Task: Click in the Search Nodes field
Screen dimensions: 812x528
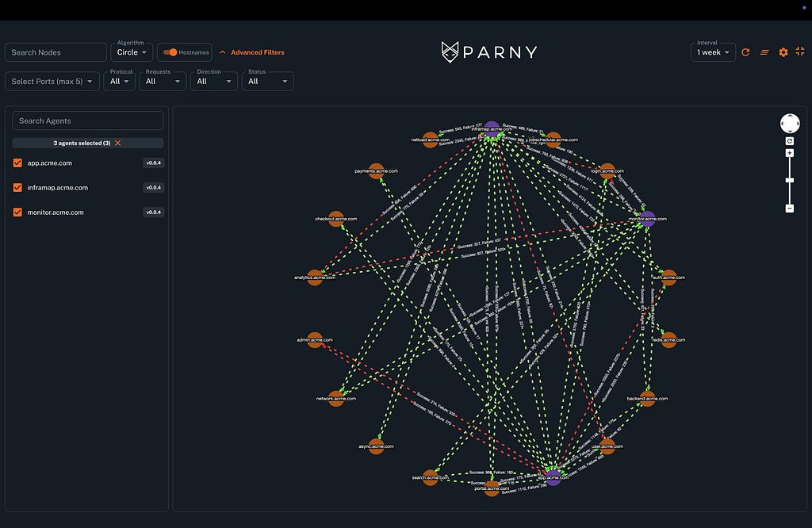Action: tap(56, 52)
